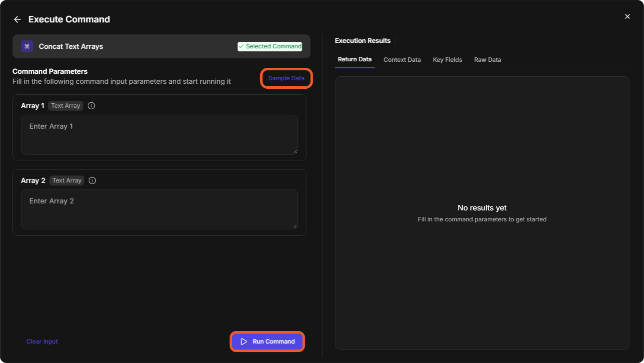Close the Execute Command dialog
Image resolution: width=644 pixels, height=363 pixels.
[x=628, y=16]
